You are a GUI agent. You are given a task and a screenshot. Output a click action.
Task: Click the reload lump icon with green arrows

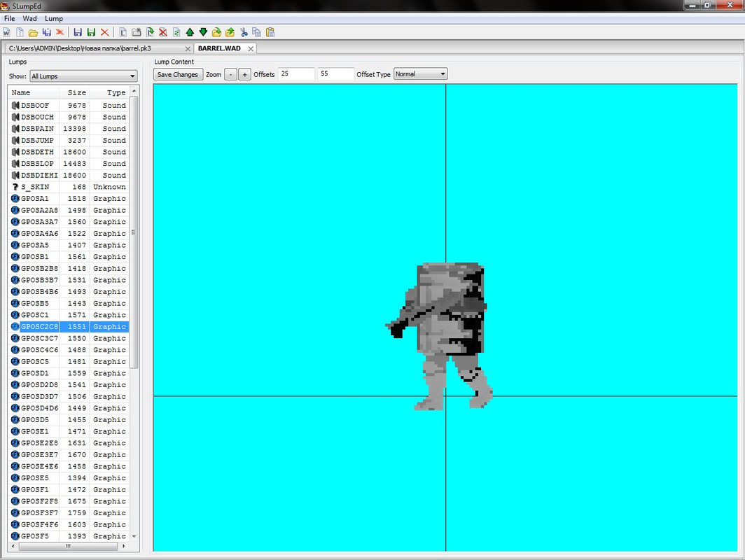tap(176, 32)
